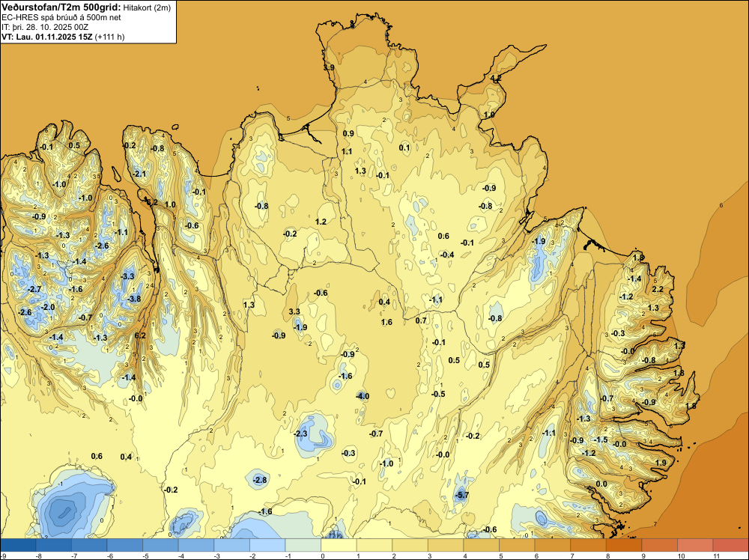Click the temperature value '-1.5' in the east fjords

coord(601,439)
